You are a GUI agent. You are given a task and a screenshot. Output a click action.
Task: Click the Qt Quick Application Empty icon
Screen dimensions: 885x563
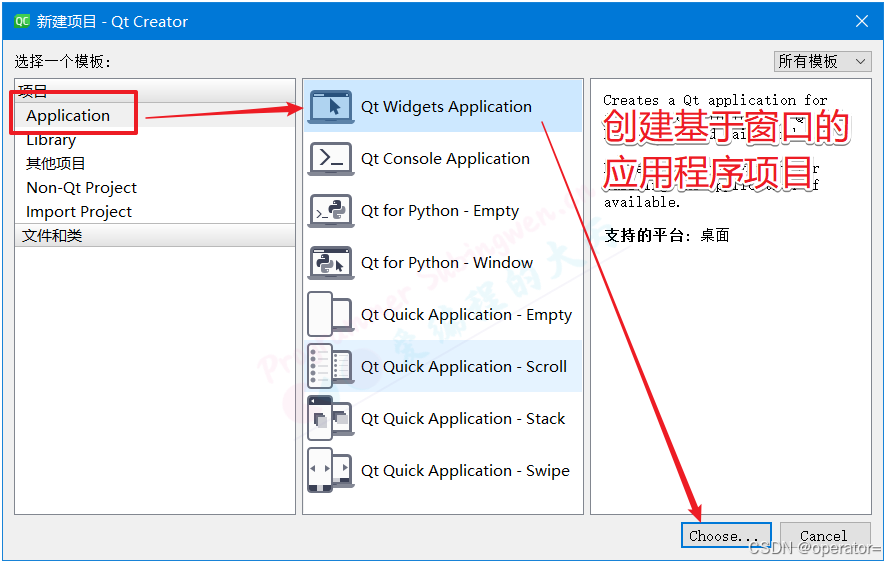(x=331, y=314)
